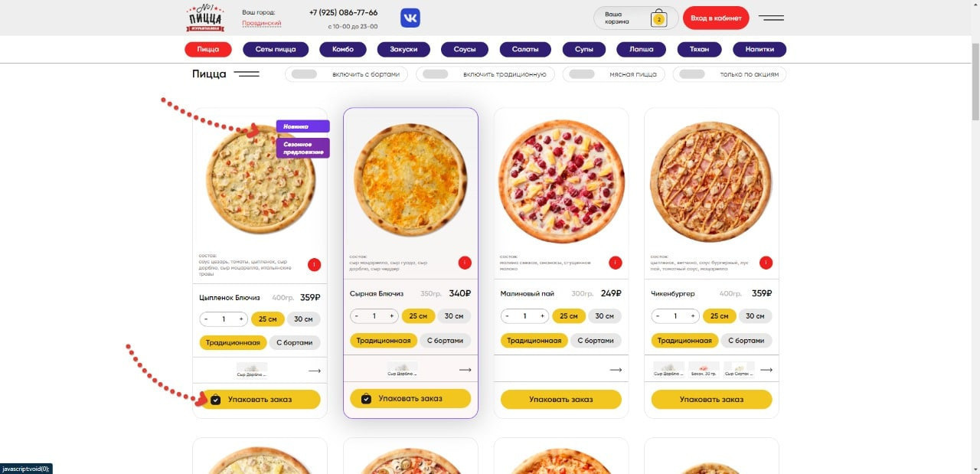This screenshot has width=980, height=474.
Task: Click red info icon on Малиновый пай card
Action: tap(616, 263)
